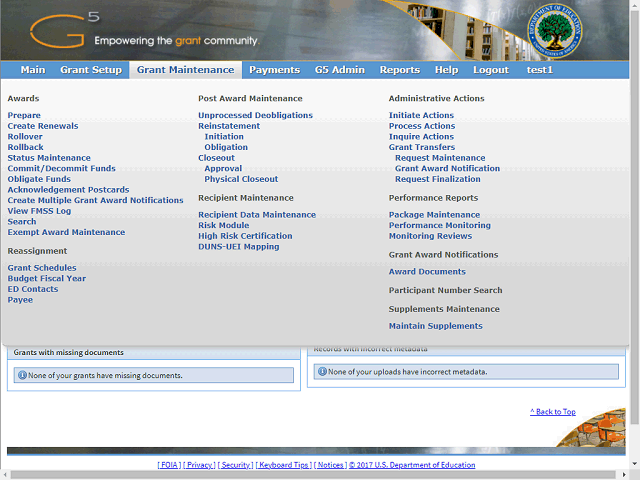Click the Reinstatement link
The height and width of the screenshot is (480, 640).
pyautogui.click(x=229, y=126)
